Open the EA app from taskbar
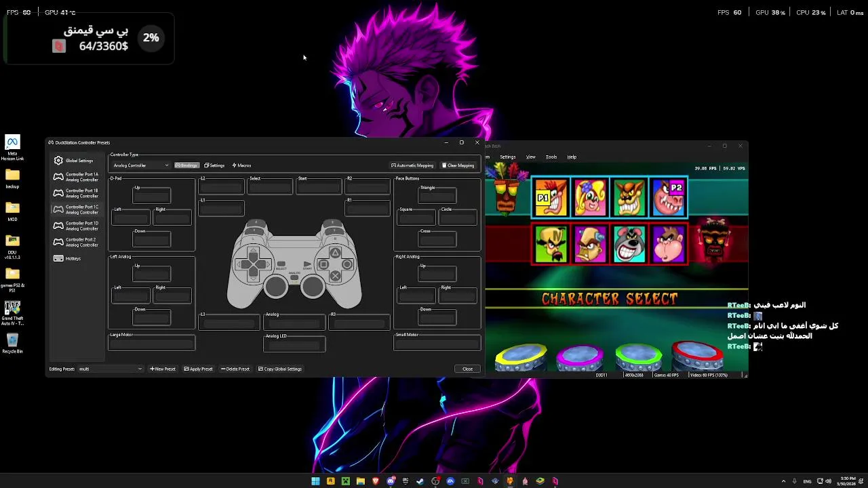This screenshot has width=868, height=488. tap(450, 481)
